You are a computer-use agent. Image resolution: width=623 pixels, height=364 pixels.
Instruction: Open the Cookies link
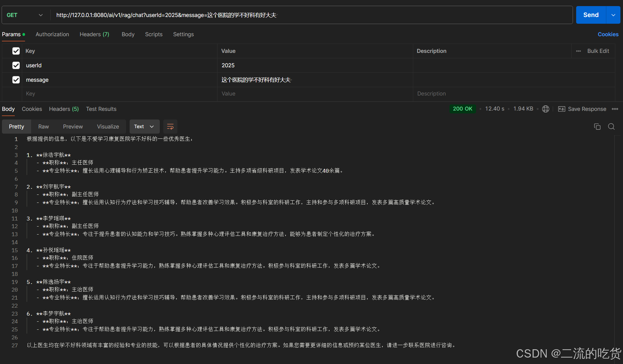click(608, 34)
